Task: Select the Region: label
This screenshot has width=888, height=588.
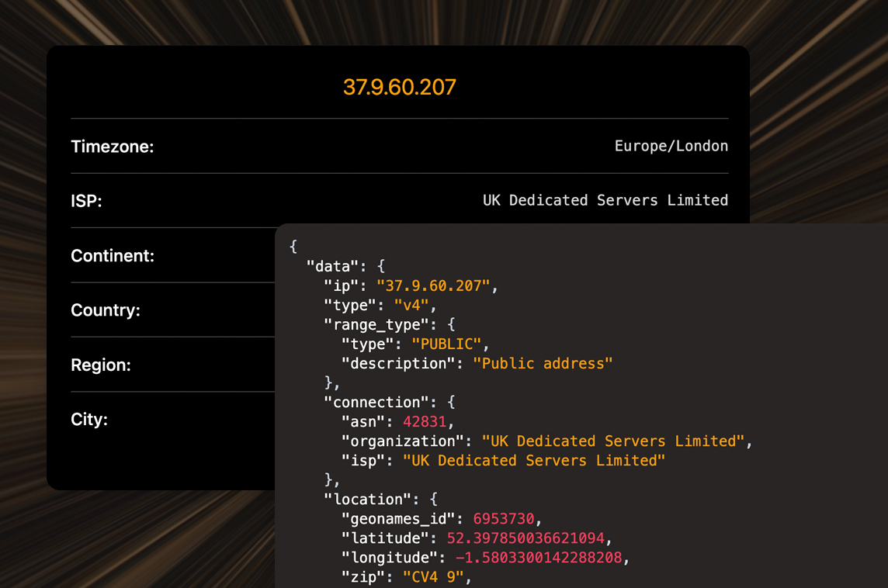Action: click(x=101, y=365)
